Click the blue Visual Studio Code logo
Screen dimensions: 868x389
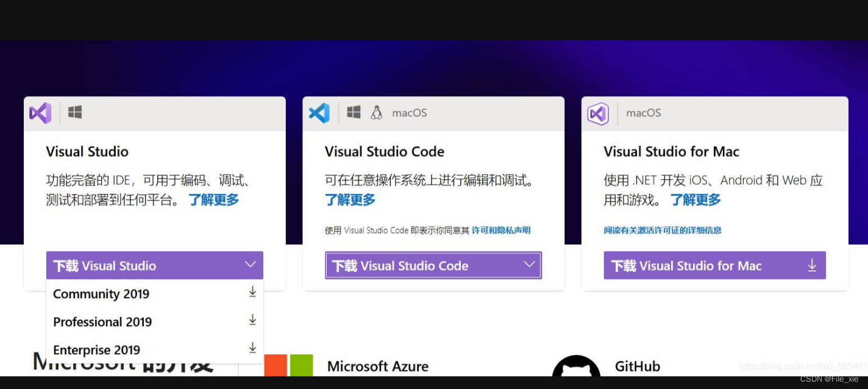point(319,113)
